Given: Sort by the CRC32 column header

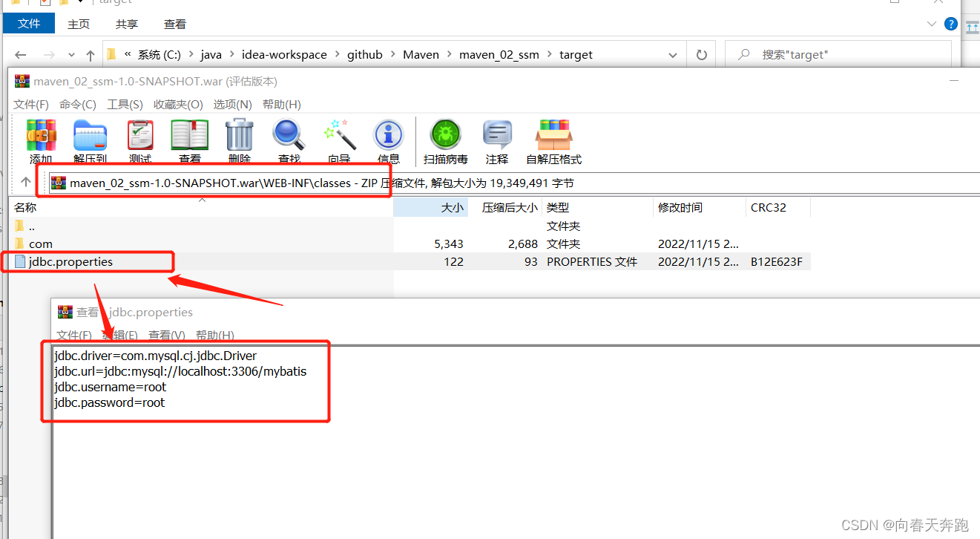Looking at the screenshot, I should tap(778, 208).
